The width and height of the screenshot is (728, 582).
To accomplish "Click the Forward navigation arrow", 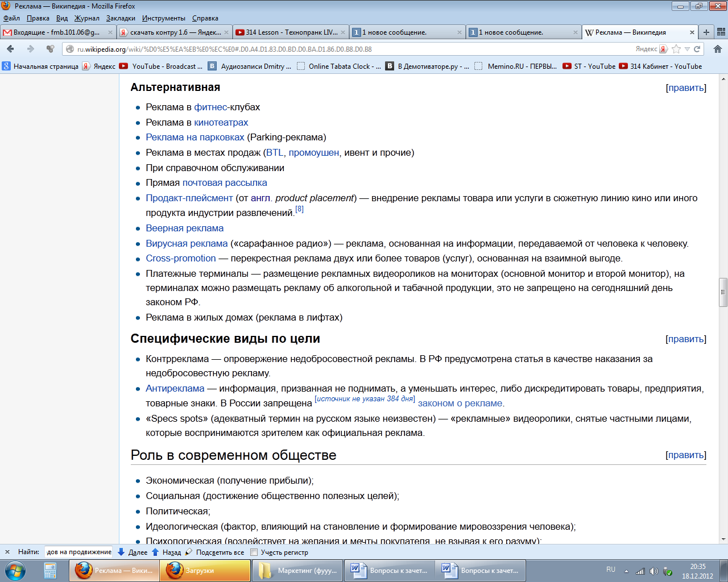I will 30,49.
